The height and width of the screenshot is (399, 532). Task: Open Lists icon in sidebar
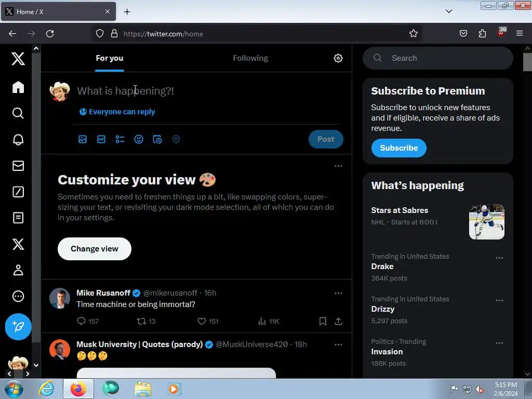tap(18, 218)
